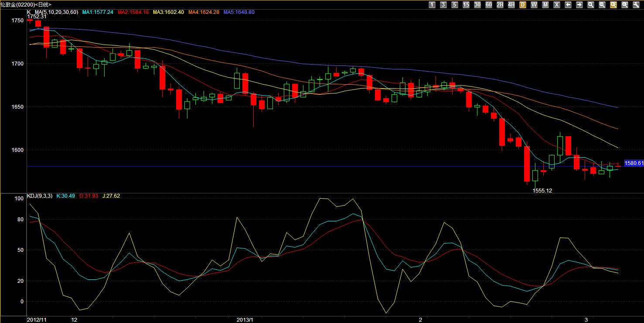Viewport: 644px width, 323px height.
Task: Click the KDJ(9,3,3) indicator label
Action: point(40,196)
